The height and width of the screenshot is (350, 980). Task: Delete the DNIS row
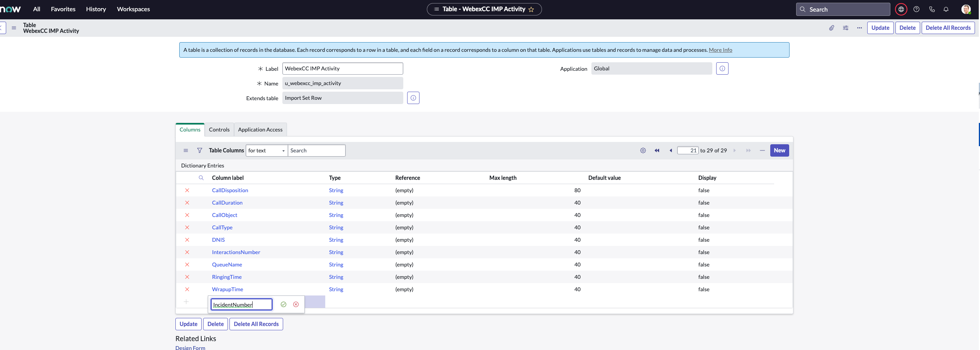[187, 240]
